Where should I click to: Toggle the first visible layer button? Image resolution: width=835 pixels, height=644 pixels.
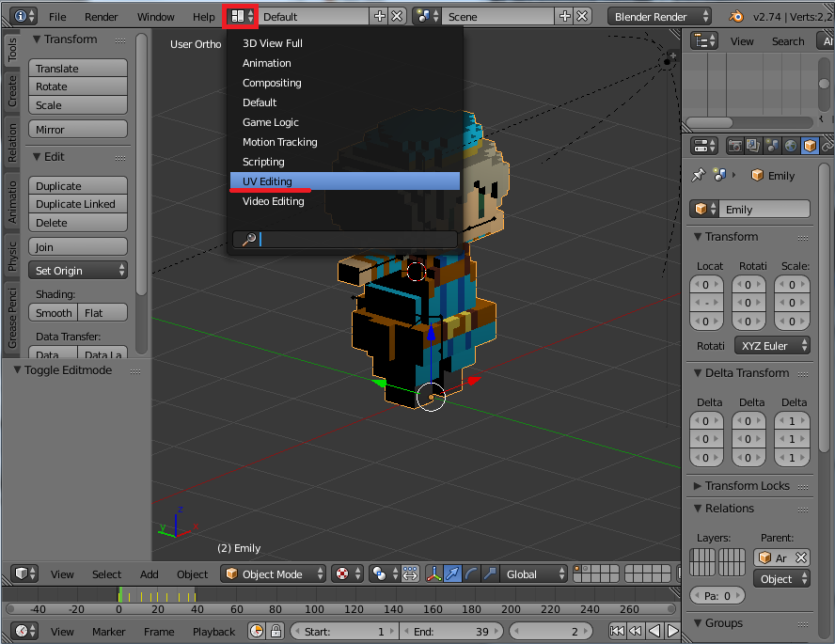coord(577,569)
